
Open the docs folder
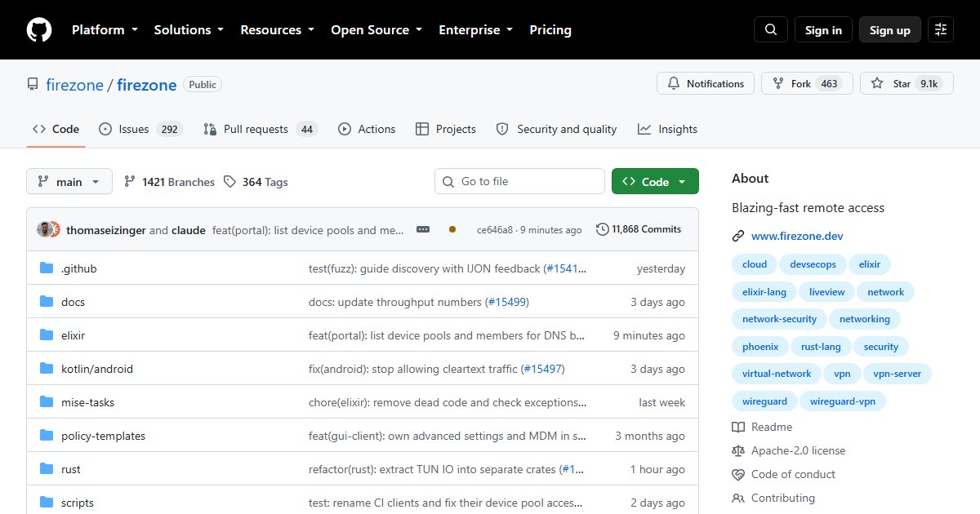(73, 302)
